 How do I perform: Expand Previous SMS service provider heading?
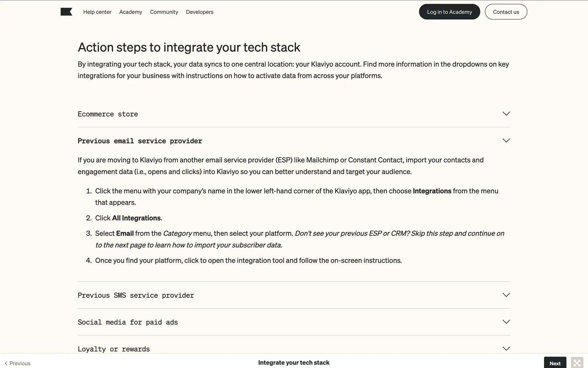tap(136, 295)
